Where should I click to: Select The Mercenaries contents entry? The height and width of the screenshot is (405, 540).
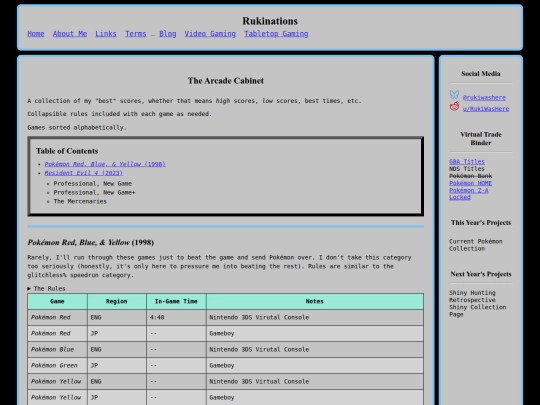pos(80,201)
